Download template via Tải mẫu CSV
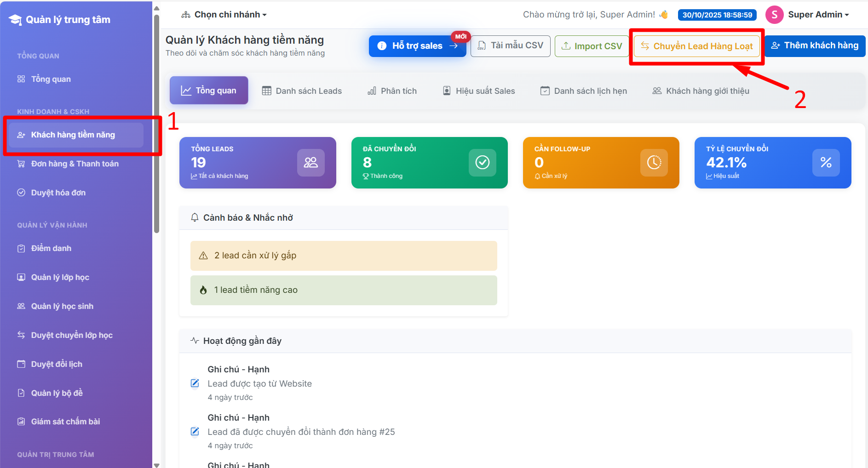The height and width of the screenshot is (468, 868). click(510, 46)
